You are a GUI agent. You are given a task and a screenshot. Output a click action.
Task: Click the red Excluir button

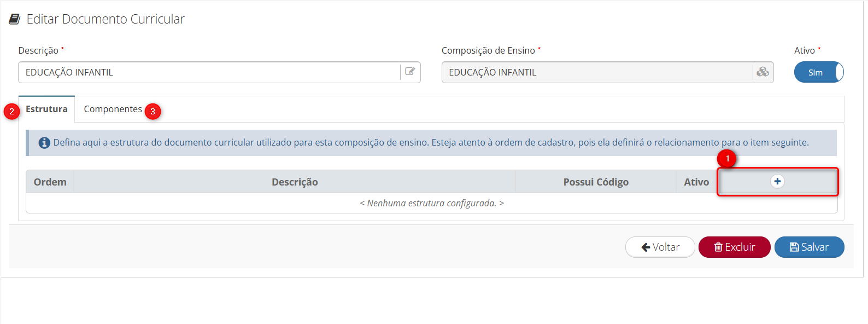734,247
